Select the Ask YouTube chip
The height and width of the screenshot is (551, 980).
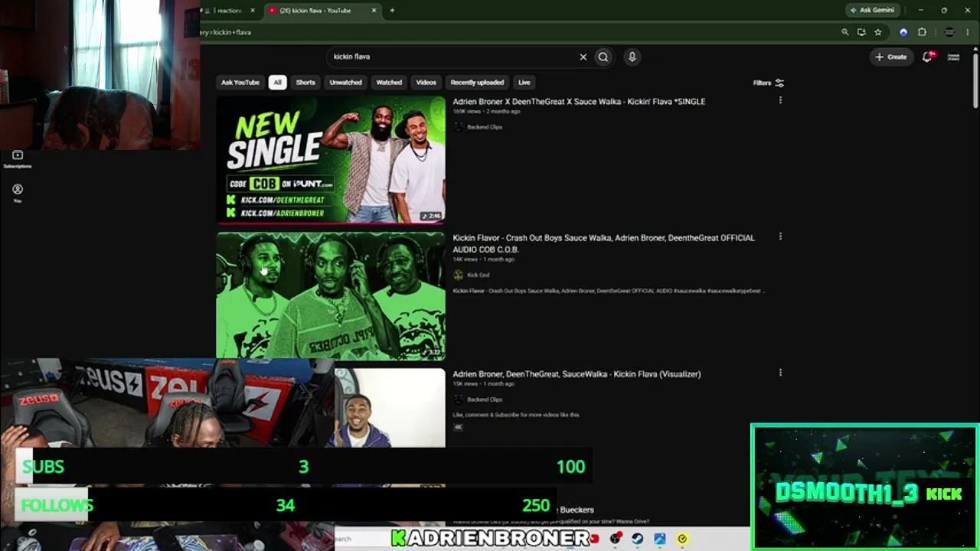[240, 83]
